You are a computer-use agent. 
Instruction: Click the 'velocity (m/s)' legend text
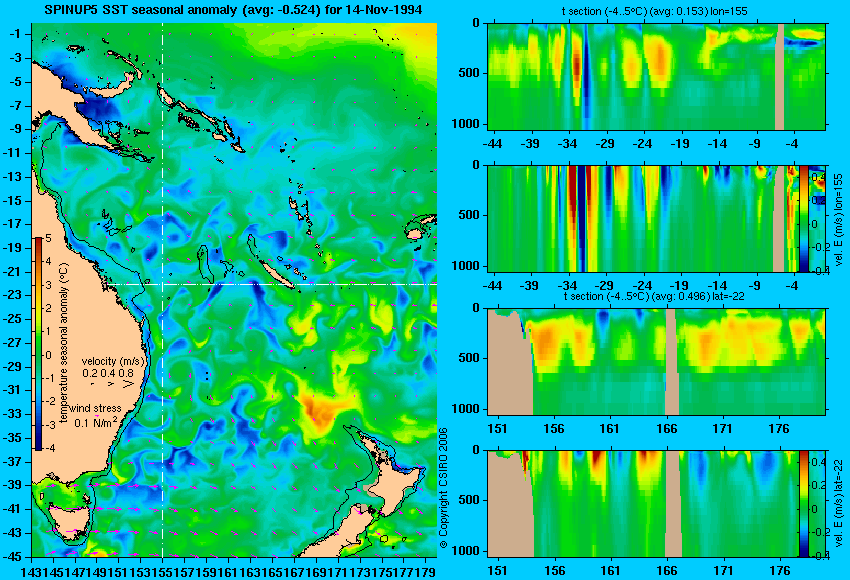tap(113, 361)
